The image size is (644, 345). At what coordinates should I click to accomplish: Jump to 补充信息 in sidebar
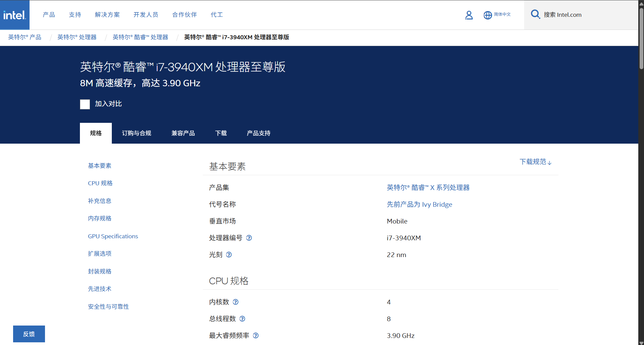[100, 201]
